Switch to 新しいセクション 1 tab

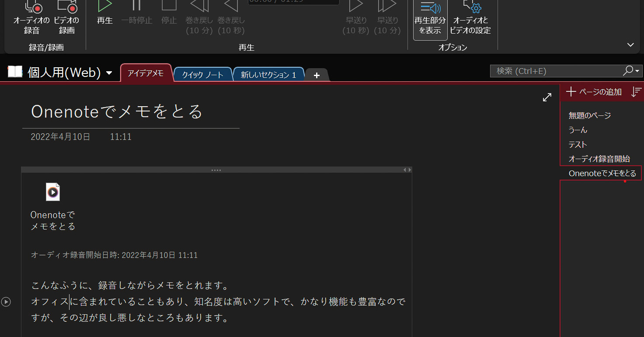(268, 75)
